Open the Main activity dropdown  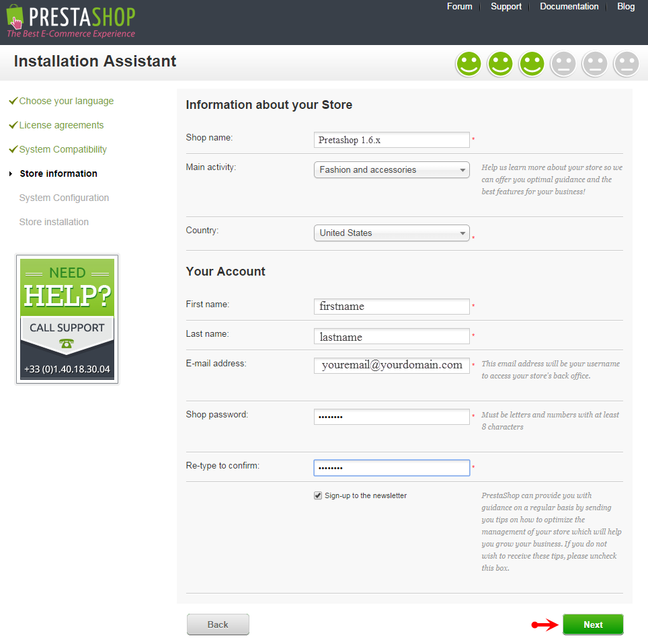[x=391, y=170]
